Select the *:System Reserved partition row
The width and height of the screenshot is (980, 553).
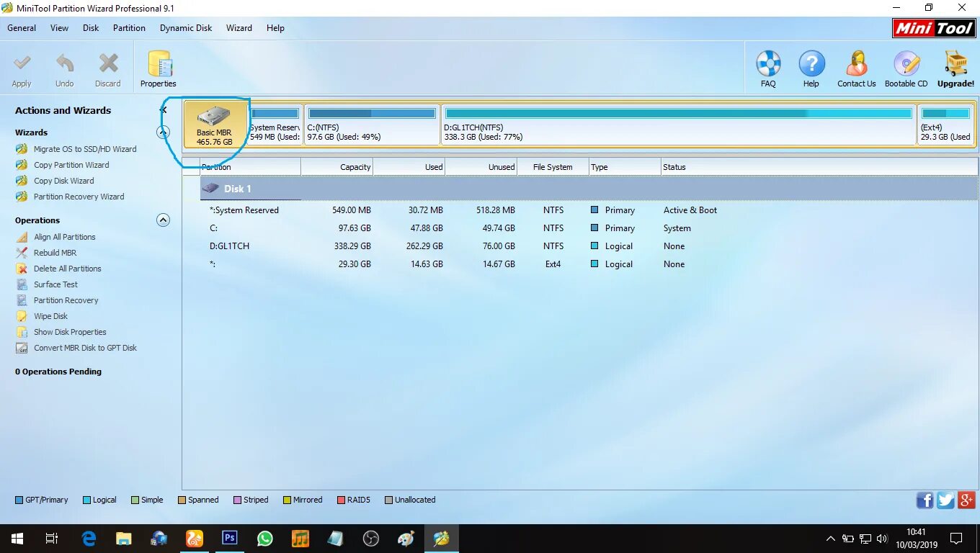(589, 210)
